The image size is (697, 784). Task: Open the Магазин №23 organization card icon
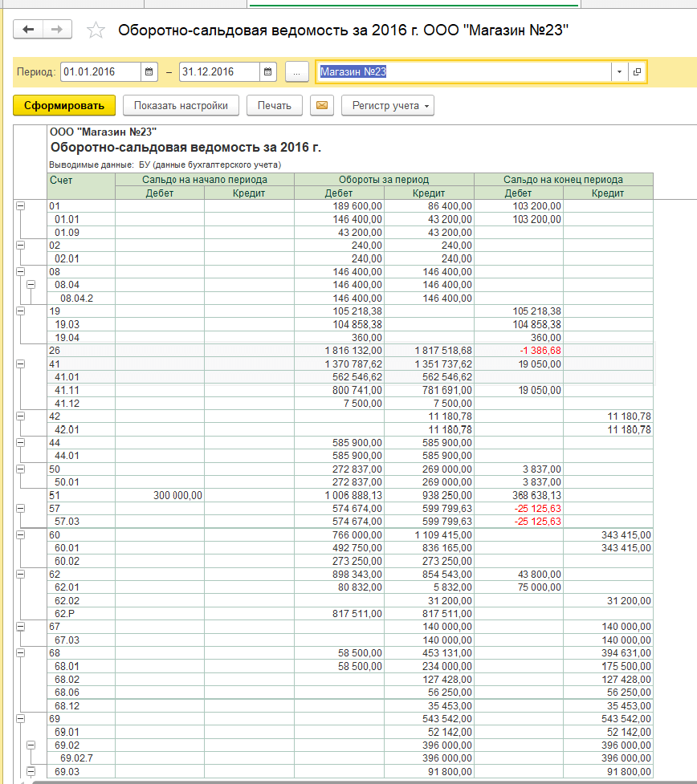(637, 72)
